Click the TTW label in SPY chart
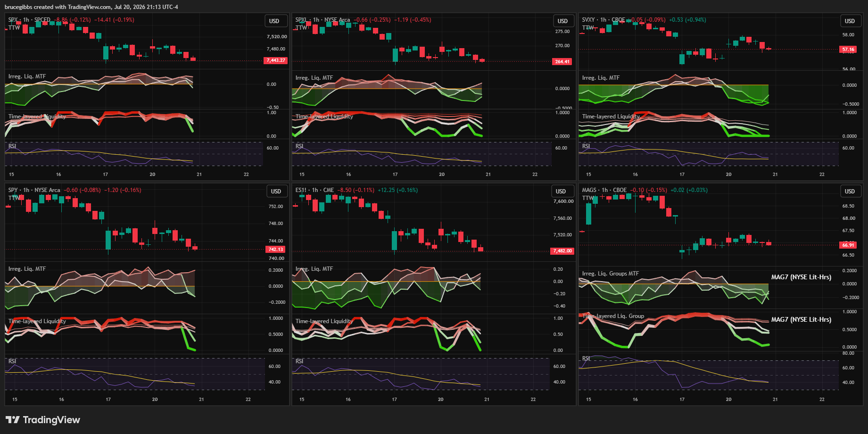 pyautogui.click(x=14, y=198)
